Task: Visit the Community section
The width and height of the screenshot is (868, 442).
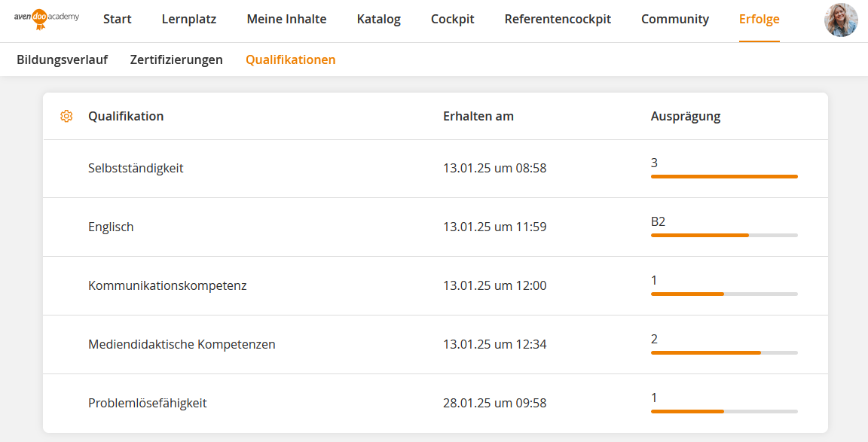Action: click(675, 20)
